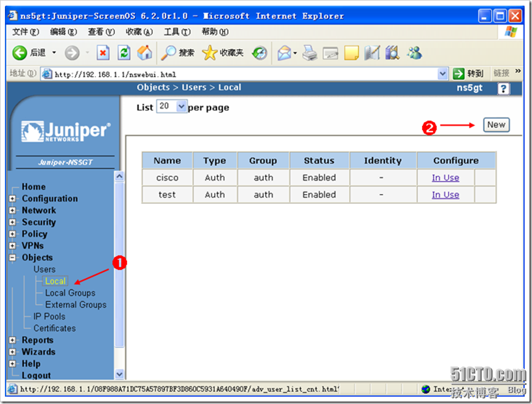
Task: Expand the Network tree node
Action: (12, 211)
